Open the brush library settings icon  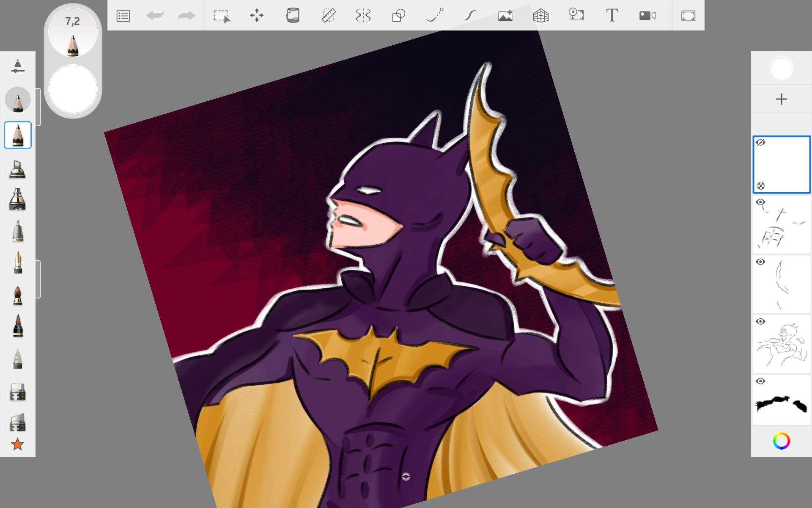[x=17, y=66]
